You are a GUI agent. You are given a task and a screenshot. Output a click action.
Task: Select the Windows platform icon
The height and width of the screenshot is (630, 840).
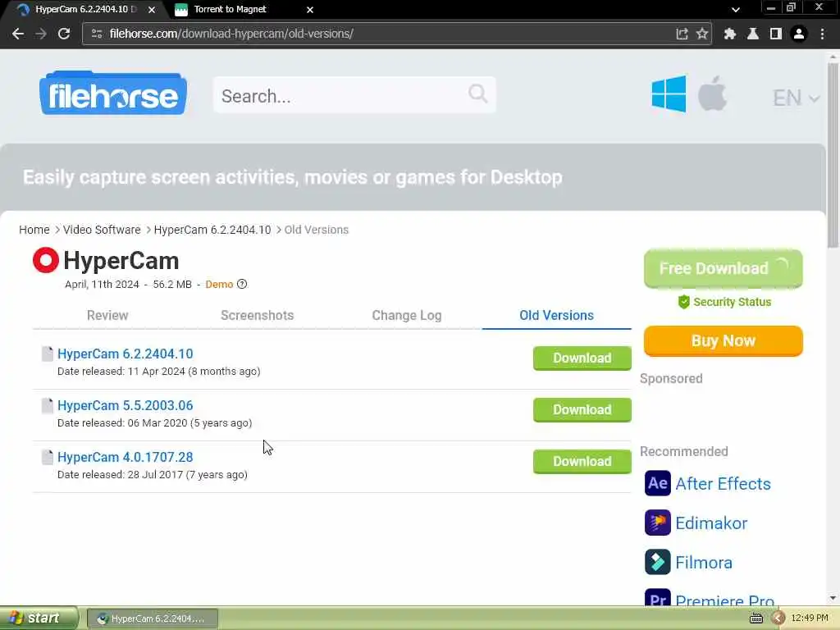tap(669, 94)
